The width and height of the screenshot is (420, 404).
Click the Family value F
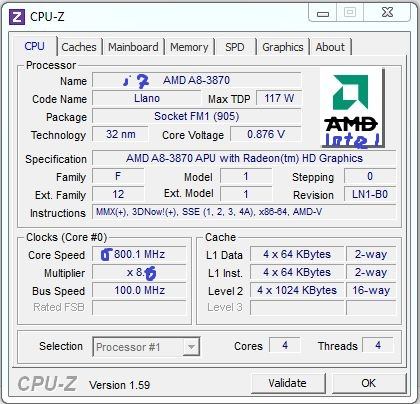[118, 176]
